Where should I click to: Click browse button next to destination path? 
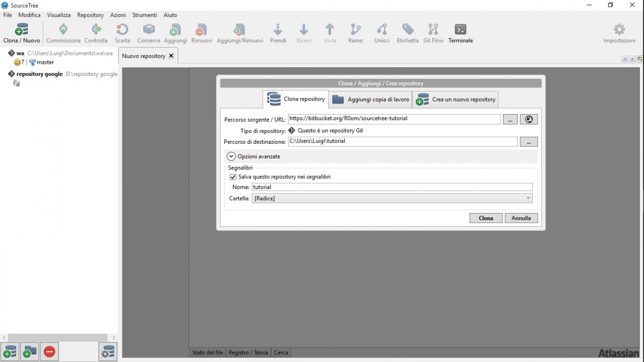tap(529, 142)
